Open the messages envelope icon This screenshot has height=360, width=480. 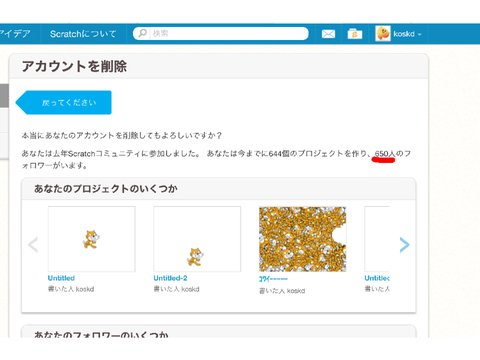(x=328, y=34)
